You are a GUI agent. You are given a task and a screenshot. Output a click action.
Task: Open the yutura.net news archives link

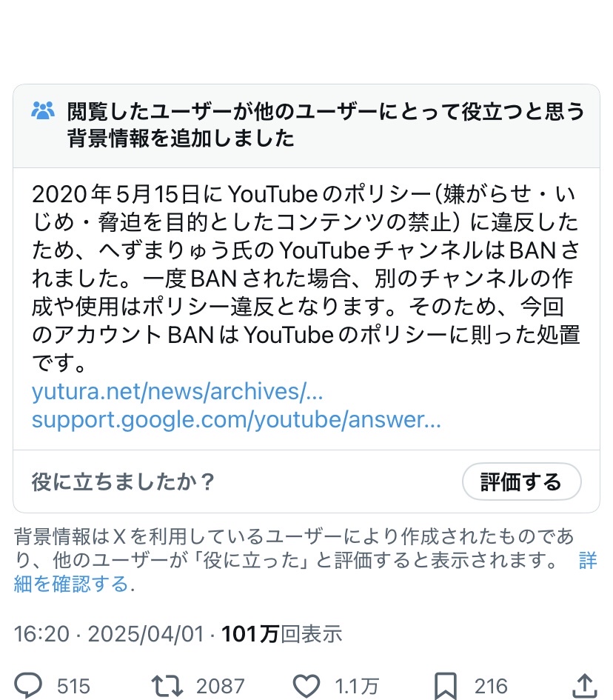(x=177, y=392)
